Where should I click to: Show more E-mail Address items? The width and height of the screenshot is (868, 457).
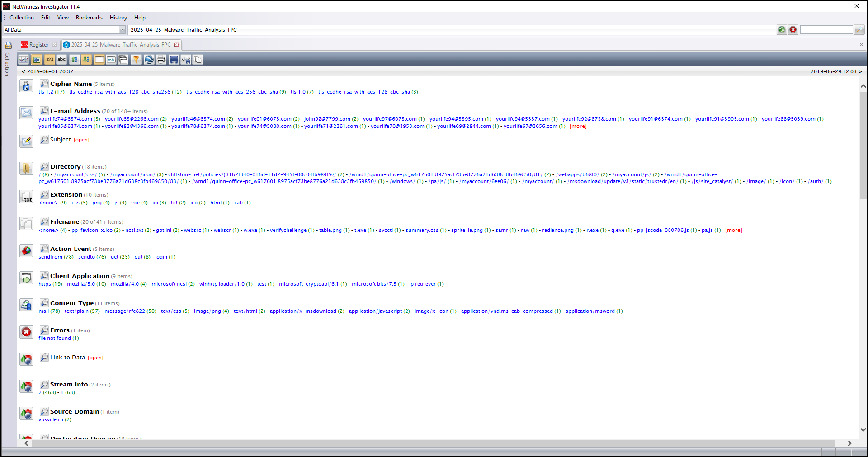pos(578,127)
